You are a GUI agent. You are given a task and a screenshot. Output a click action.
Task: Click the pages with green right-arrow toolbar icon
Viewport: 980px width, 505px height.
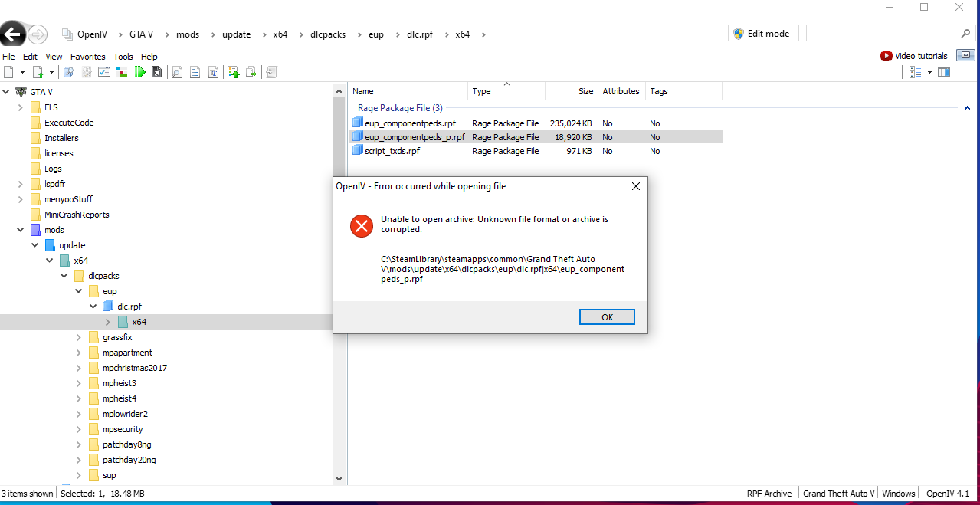[x=251, y=72]
